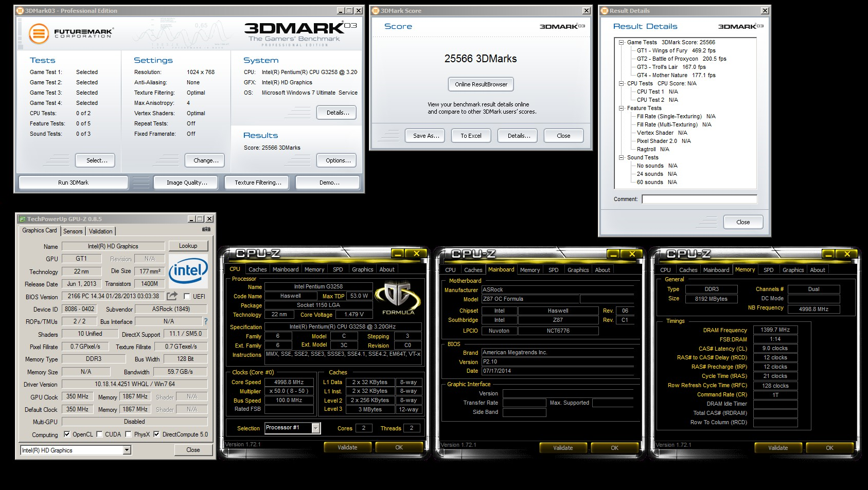Close the 3DMark Score window via title X
868x490 pixels.
586,11
